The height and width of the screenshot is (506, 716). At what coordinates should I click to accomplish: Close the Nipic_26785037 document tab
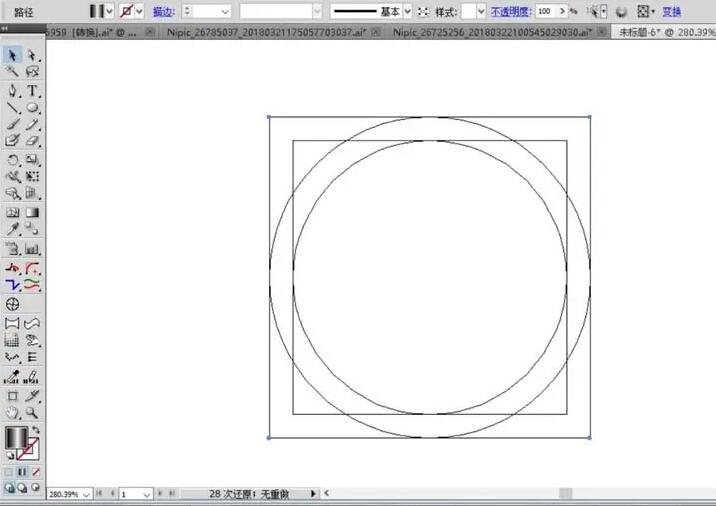click(x=376, y=32)
